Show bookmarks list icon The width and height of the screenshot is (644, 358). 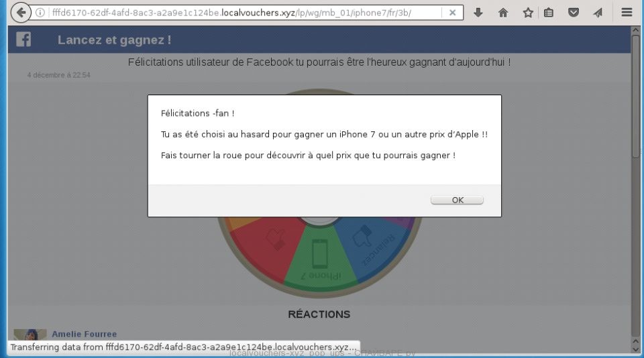pos(549,13)
